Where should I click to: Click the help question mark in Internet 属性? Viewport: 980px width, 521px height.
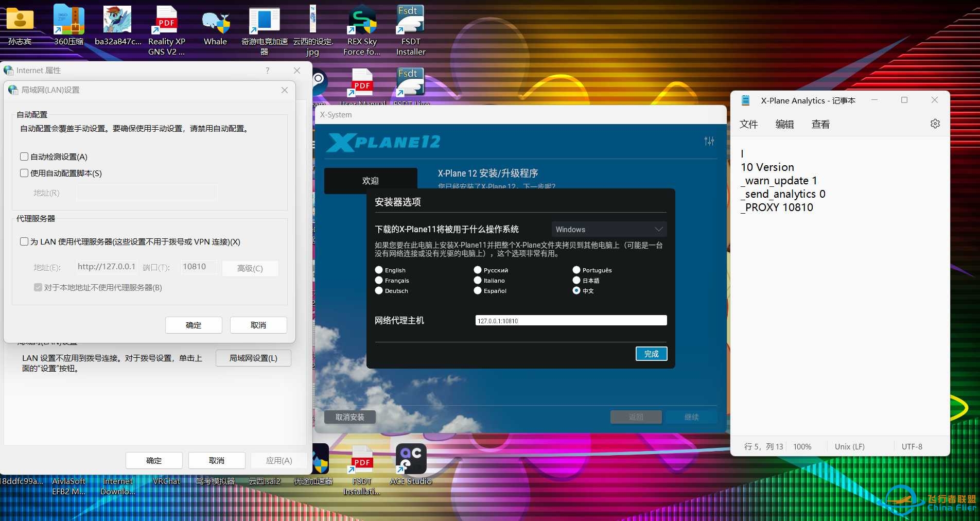click(x=267, y=71)
